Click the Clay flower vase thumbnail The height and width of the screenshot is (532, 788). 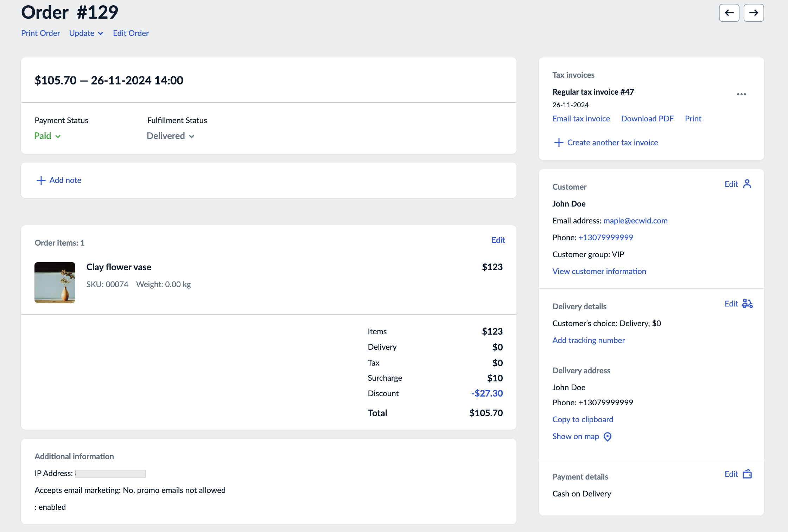pos(55,283)
